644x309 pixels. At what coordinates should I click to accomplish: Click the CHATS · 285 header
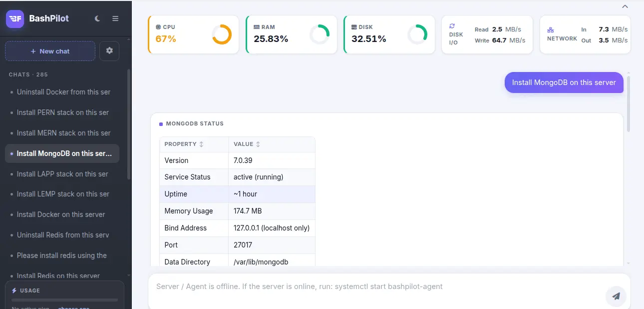[28, 74]
